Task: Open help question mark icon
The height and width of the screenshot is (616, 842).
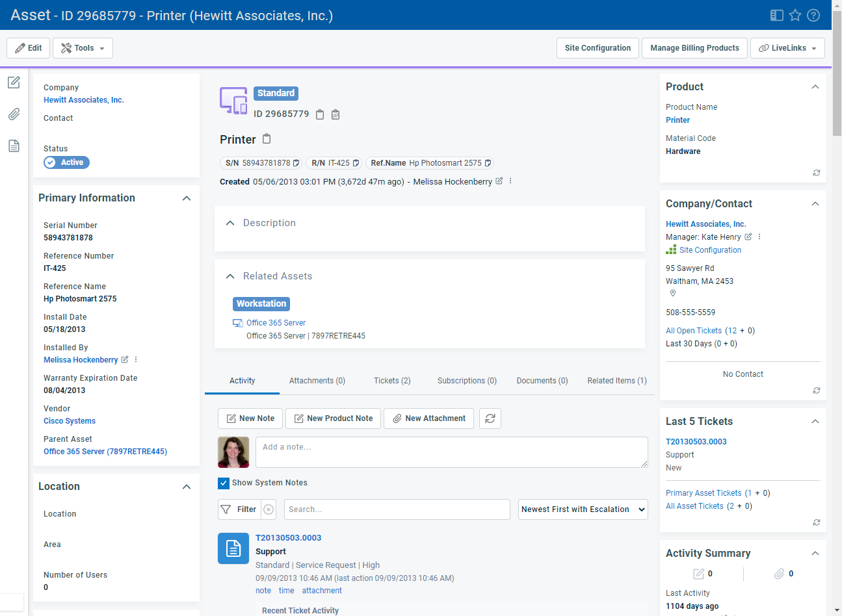Action: (813, 15)
